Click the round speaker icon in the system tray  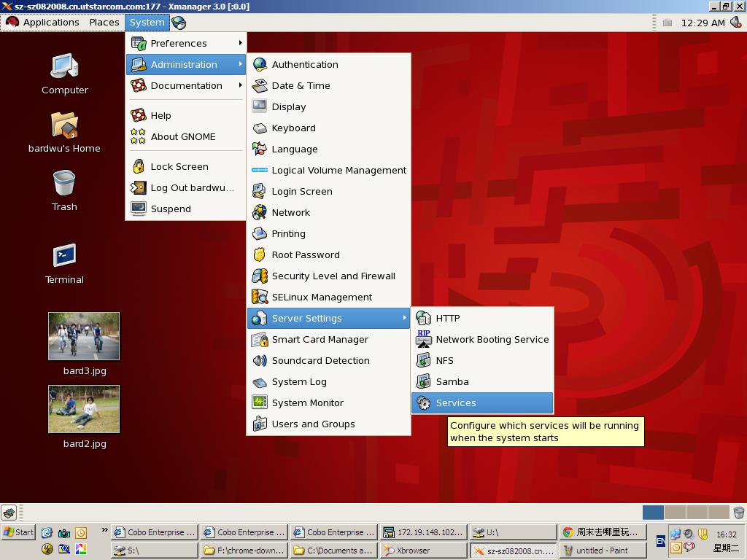[x=688, y=534]
